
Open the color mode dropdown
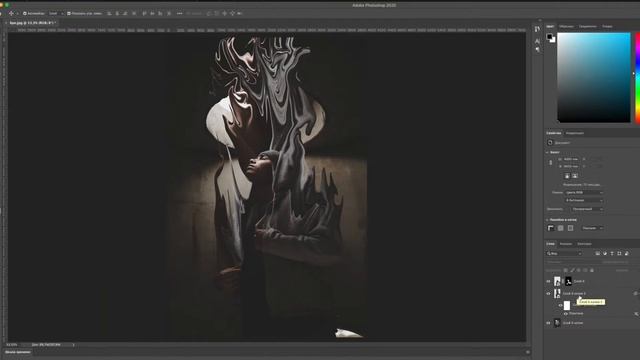pos(584,193)
